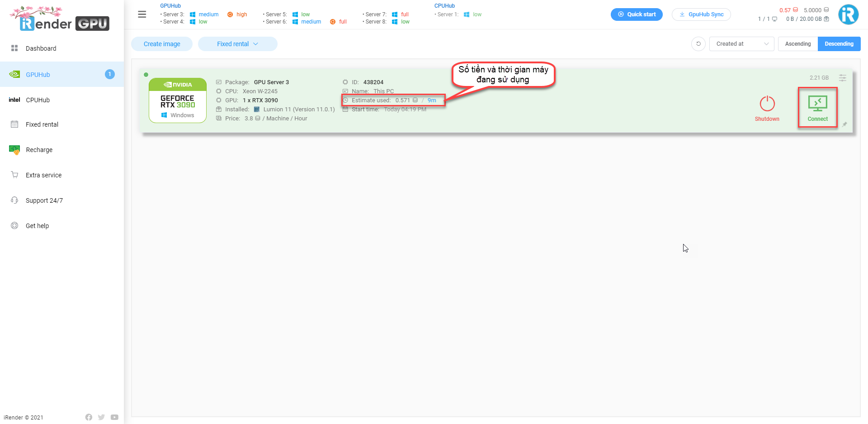Screen dimensions: 868x424
Task: Click the Get help lifebuoy icon
Action: coord(14,226)
